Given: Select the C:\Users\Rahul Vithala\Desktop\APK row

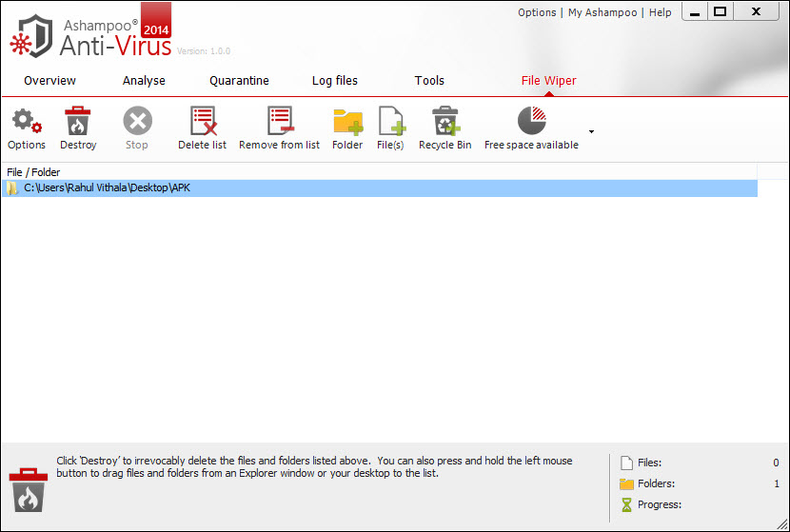Looking at the screenshot, I should [x=380, y=187].
